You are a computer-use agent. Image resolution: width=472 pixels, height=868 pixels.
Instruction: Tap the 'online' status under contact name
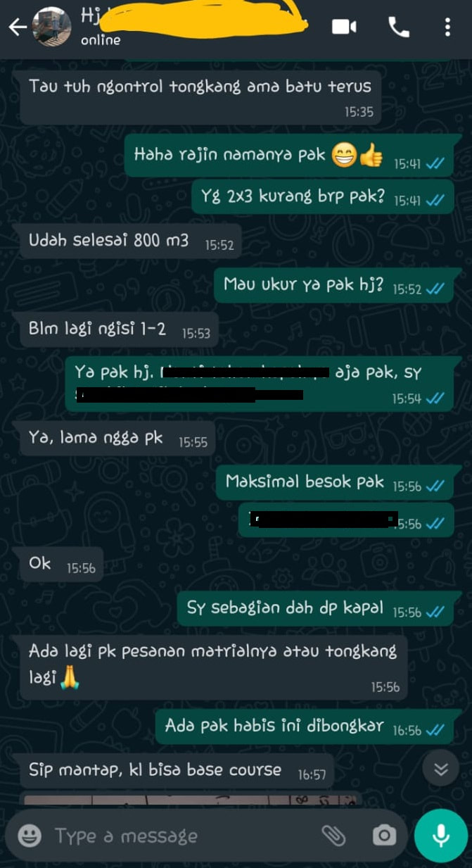coord(101,40)
